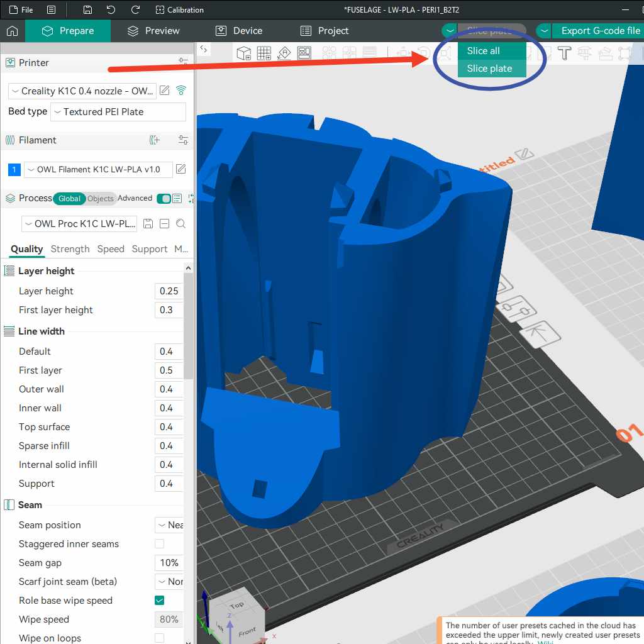This screenshot has width=644, height=644.
Task: Go to the Home screen icon
Action: [x=12, y=31]
